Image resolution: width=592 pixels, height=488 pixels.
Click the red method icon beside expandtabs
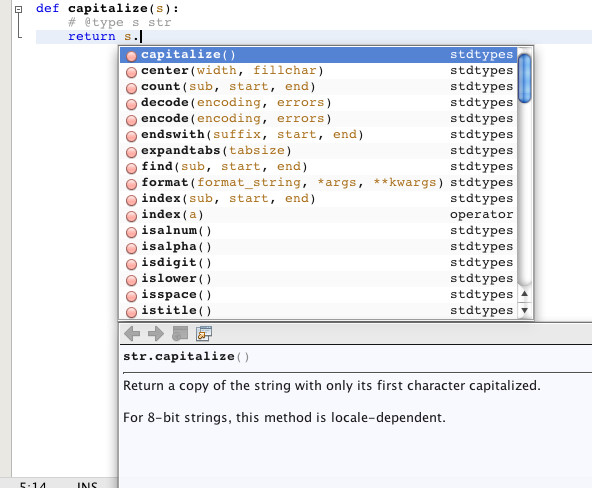pyautogui.click(x=131, y=152)
